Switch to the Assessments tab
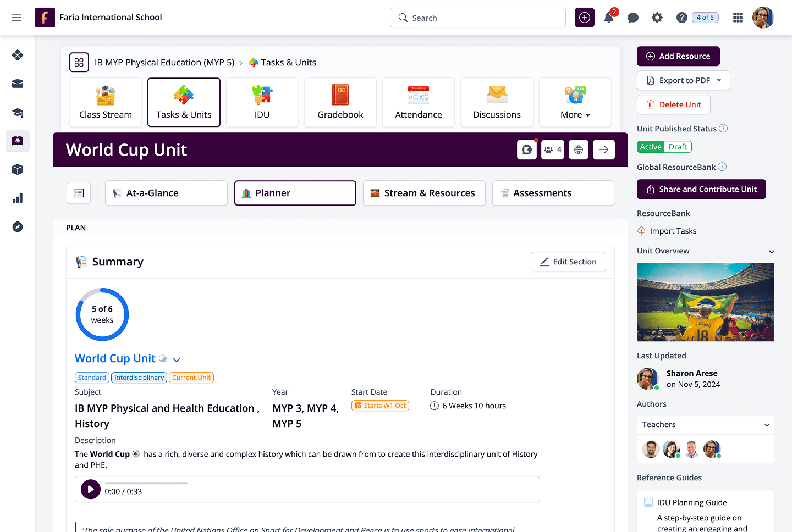This screenshot has height=532, width=792. point(553,193)
